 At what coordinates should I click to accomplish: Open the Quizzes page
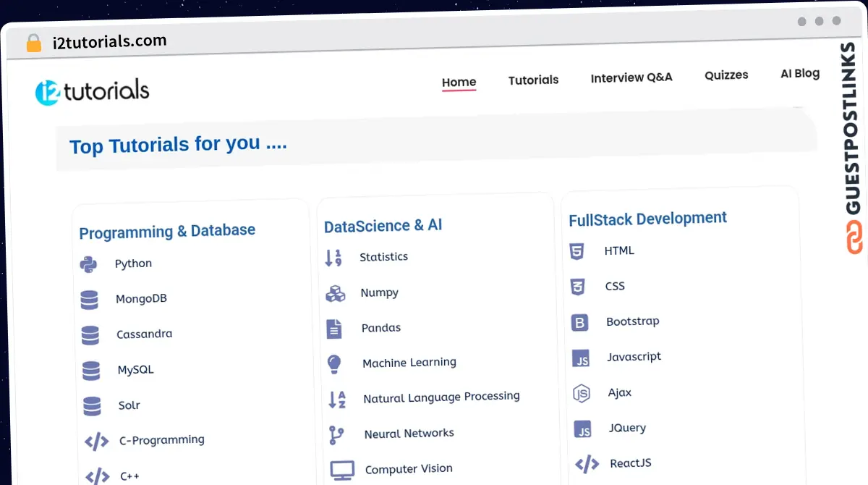(x=726, y=75)
